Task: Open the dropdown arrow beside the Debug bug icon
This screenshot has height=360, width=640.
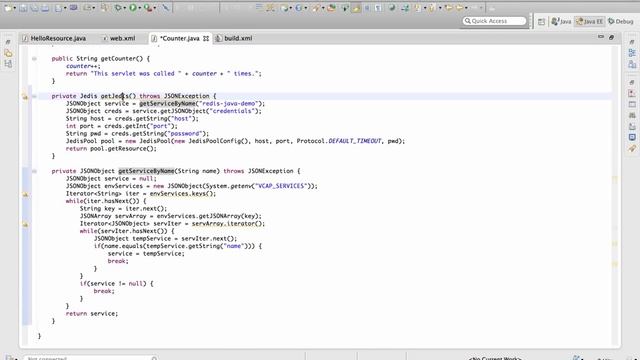Action: [x=124, y=8]
